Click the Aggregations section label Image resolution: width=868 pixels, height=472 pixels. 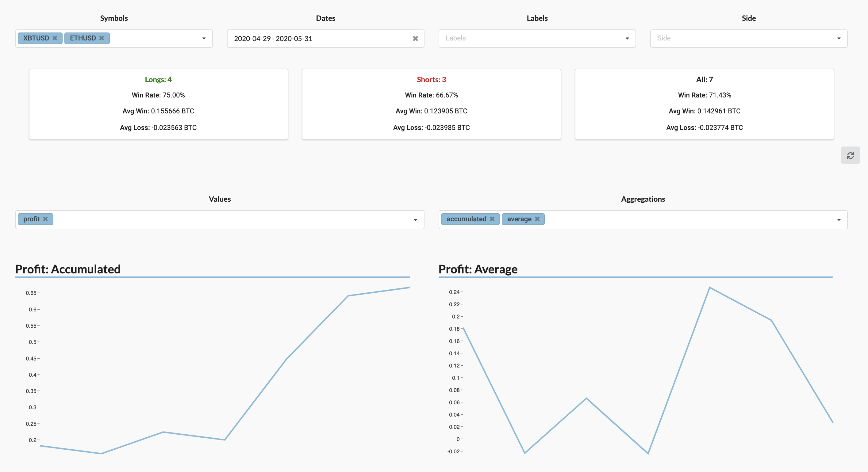point(643,199)
